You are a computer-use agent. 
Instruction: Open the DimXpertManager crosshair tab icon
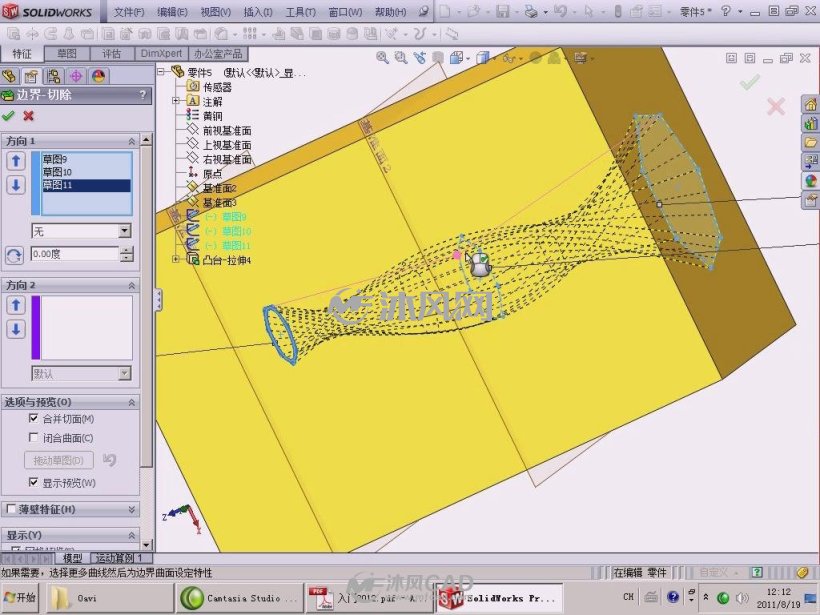(x=76, y=76)
